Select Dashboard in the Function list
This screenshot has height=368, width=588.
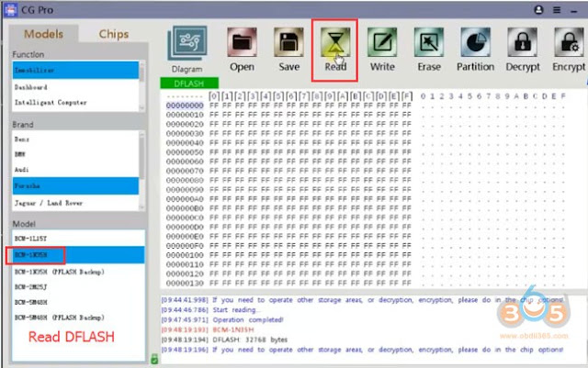coord(75,87)
